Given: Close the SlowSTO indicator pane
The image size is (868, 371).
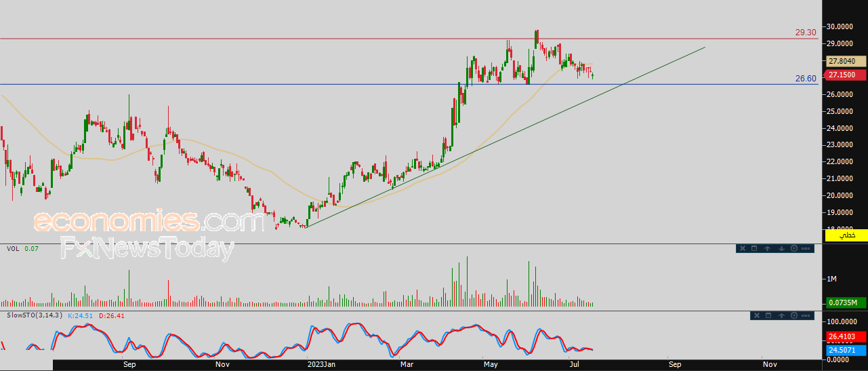Looking at the screenshot, I should coord(757,315).
